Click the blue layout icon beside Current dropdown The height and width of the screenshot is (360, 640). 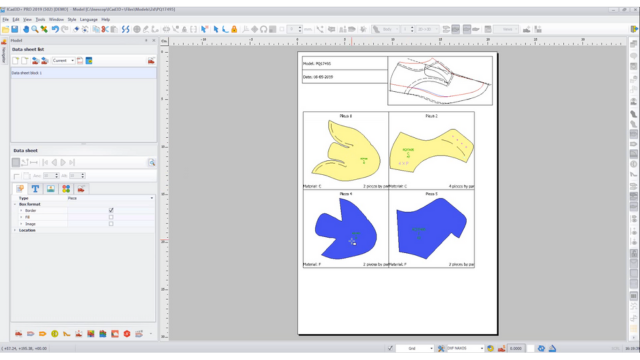89,61
